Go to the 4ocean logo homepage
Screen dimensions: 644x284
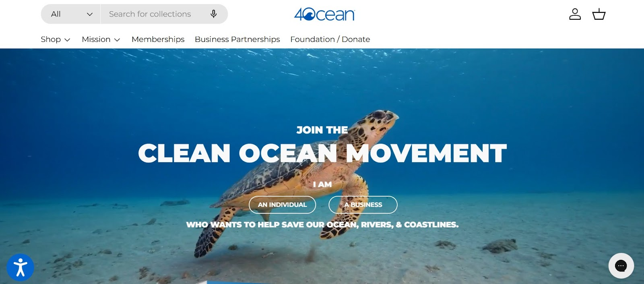tap(324, 14)
